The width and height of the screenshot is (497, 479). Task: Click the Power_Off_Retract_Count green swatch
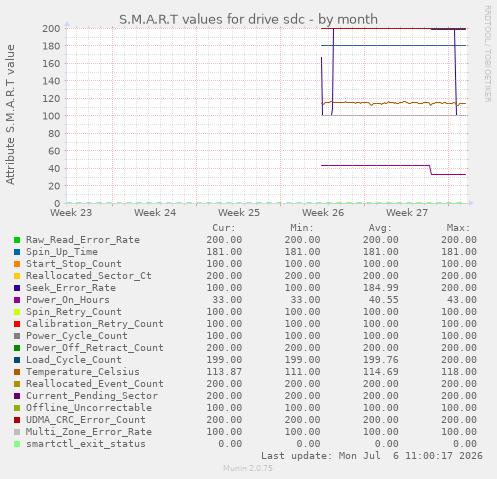(x=17, y=348)
